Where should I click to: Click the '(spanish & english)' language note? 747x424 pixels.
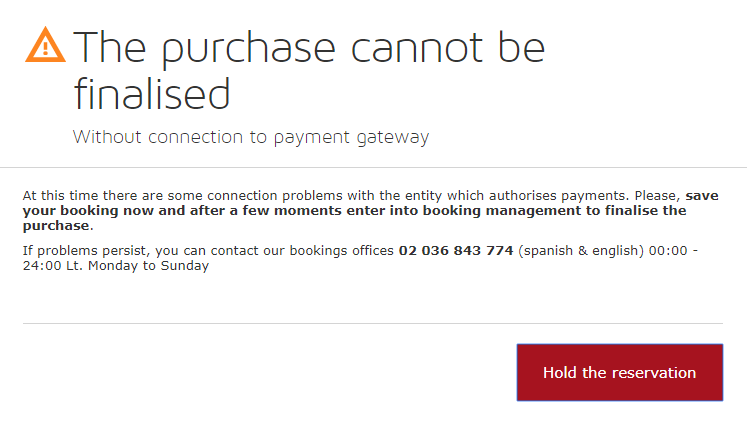pos(581,251)
